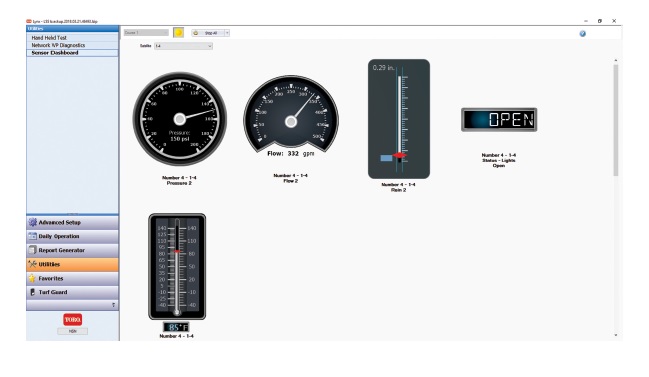Click the Number 4 - 1-4 Flow 2 label
649x377 pixels.
pyautogui.click(x=291, y=178)
